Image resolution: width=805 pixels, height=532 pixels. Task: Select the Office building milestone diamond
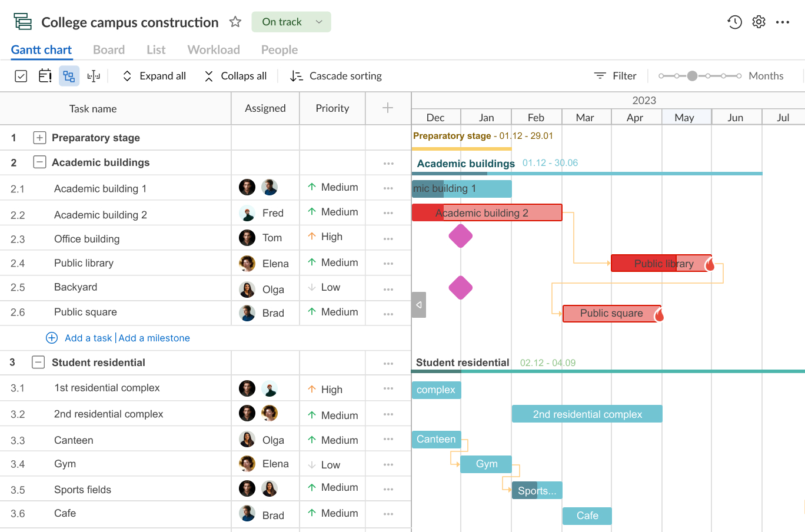pos(461,236)
